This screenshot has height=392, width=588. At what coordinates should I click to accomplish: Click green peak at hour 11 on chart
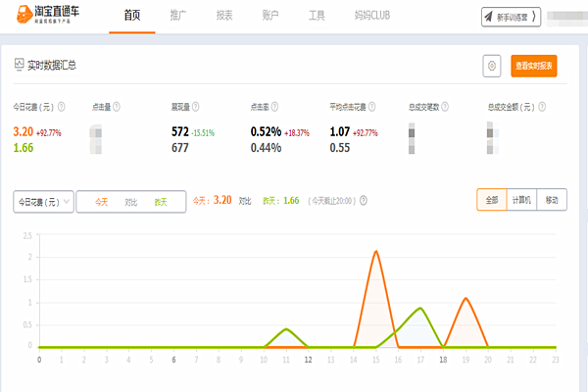pos(286,329)
